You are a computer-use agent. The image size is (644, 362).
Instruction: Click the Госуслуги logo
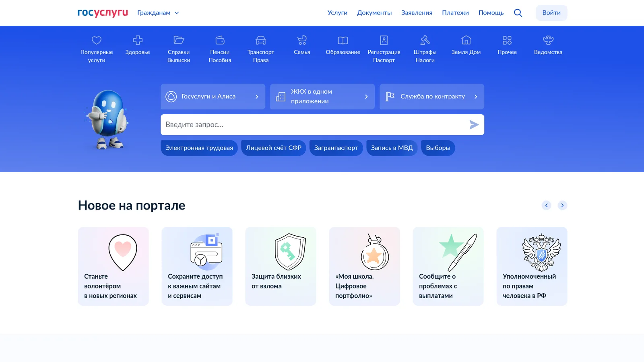(103, 13)
